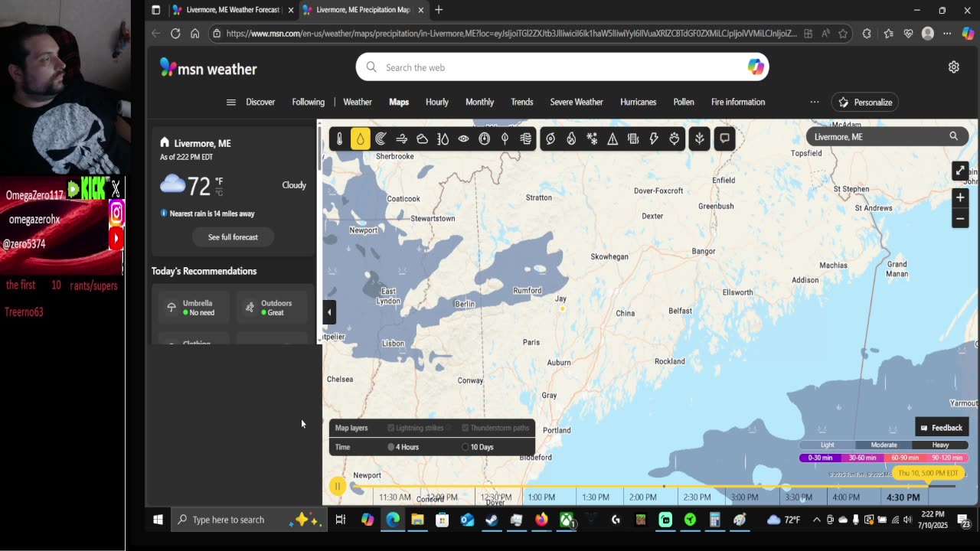
Task: Click the browser address bar URL
Action: click(511, 34)
